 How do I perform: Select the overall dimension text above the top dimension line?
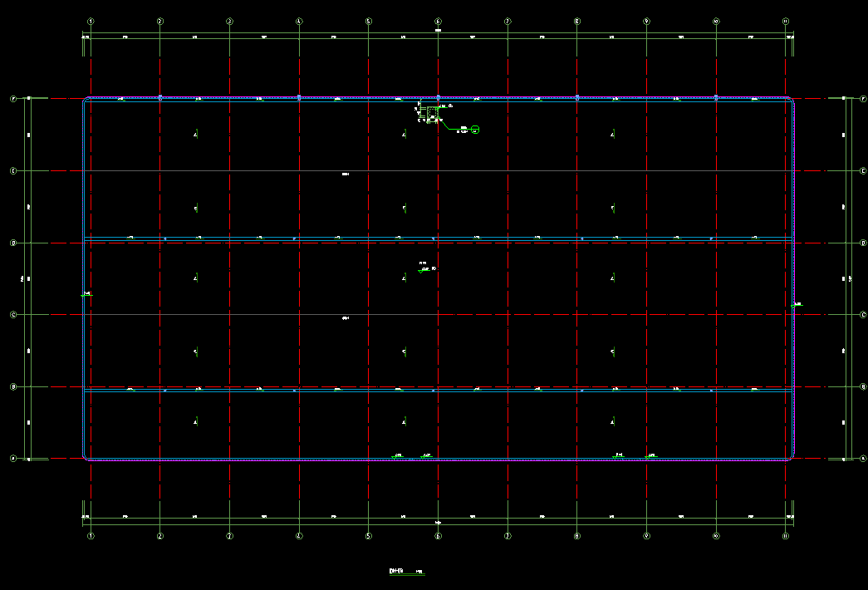(438, 31)
